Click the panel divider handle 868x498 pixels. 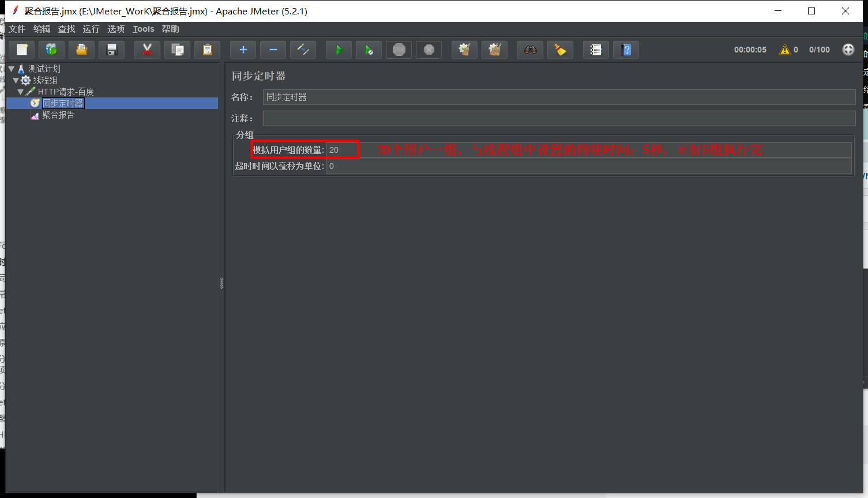221,283
